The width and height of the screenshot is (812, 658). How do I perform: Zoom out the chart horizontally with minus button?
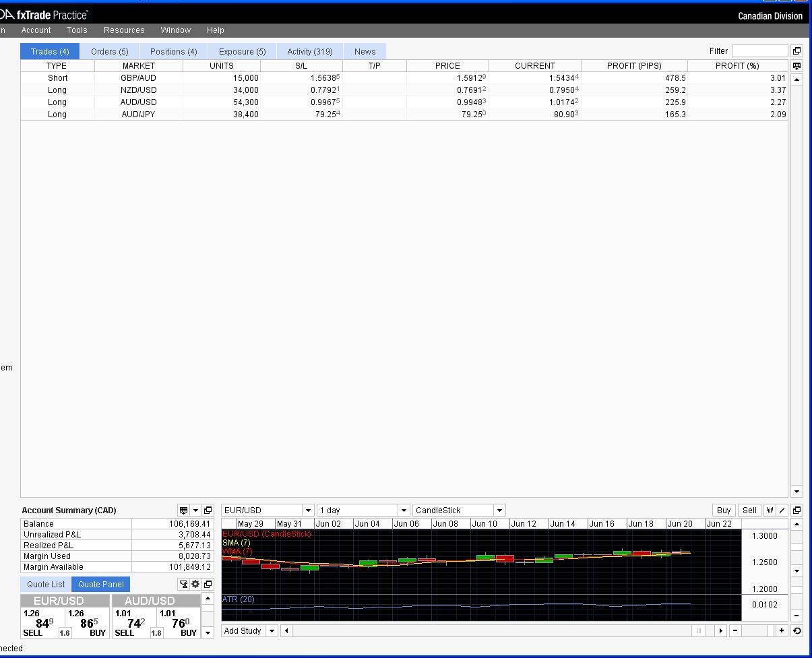(735, 631)
